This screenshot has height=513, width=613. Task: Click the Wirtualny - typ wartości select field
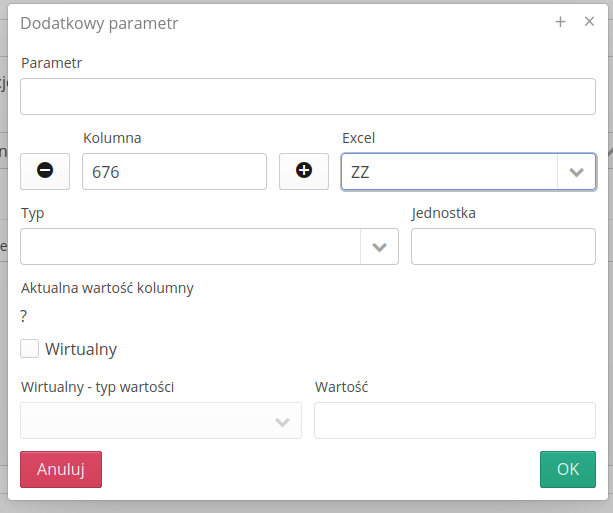(145, 421)
